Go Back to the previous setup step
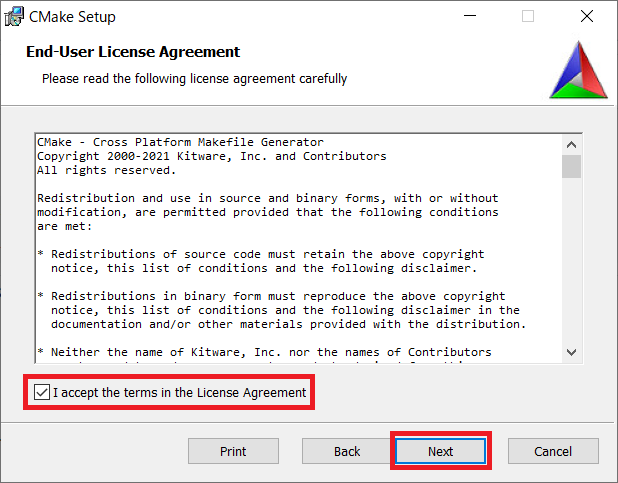 (347, 451)
